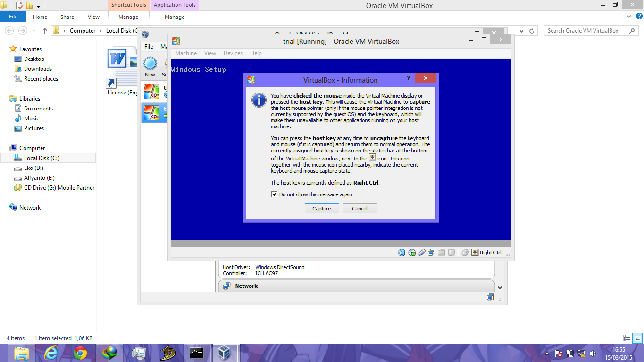The width and height of the screenshot is (644, 362).
Task: Launch Internet Explorer from the taskbar
Action: (50, 353)
